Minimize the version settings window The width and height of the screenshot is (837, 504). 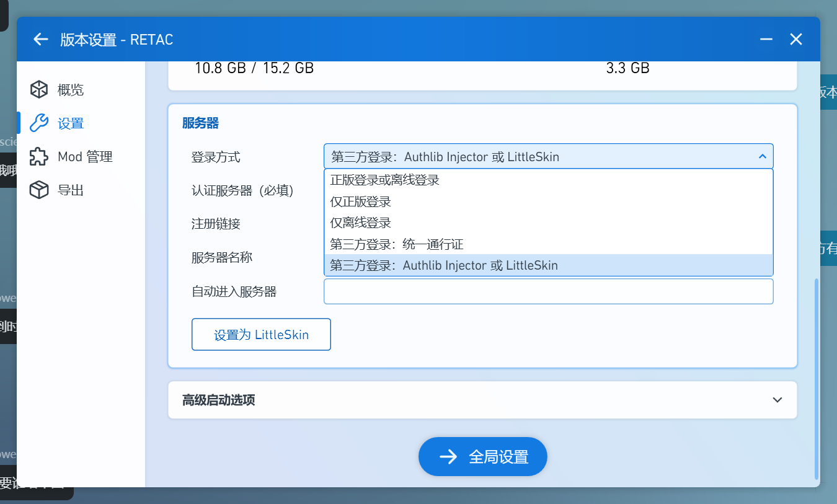(766, 40)
